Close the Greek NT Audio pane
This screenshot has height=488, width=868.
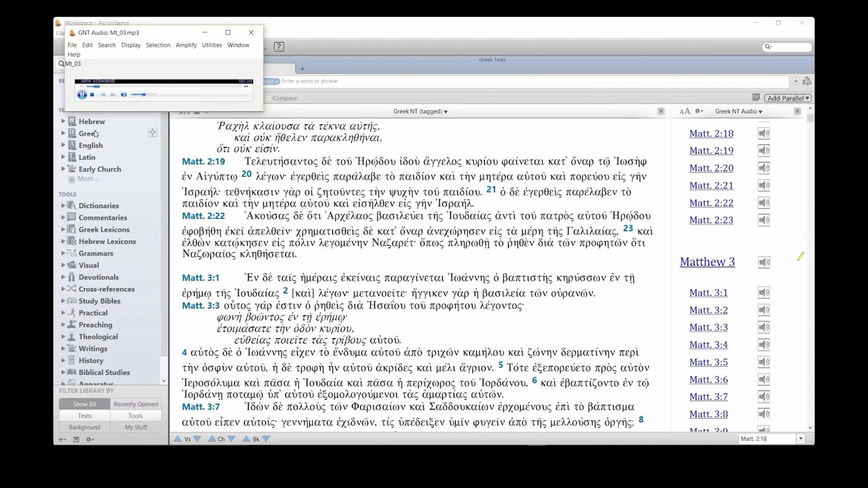point(797,111)
